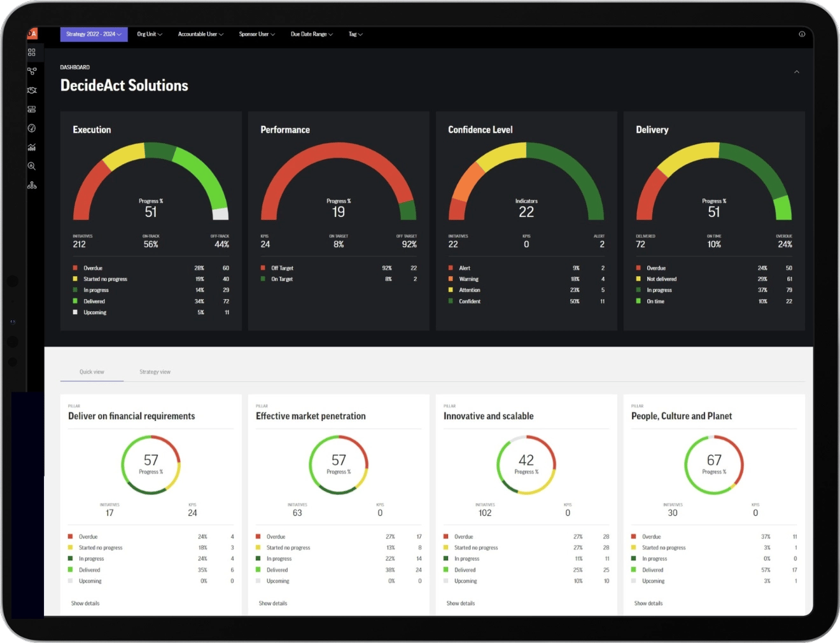Click initiatives count 102 in Innovative pillar
The image size is (840, 643).
[485, 513]
